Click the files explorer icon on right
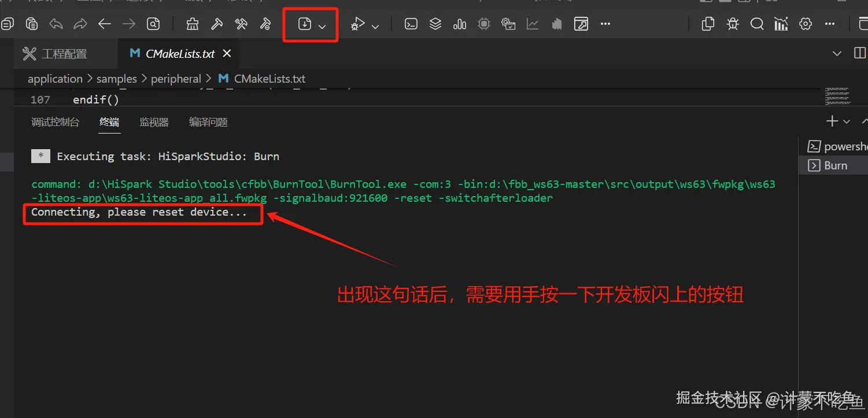868x418 pixels. (x=708, y=24)
